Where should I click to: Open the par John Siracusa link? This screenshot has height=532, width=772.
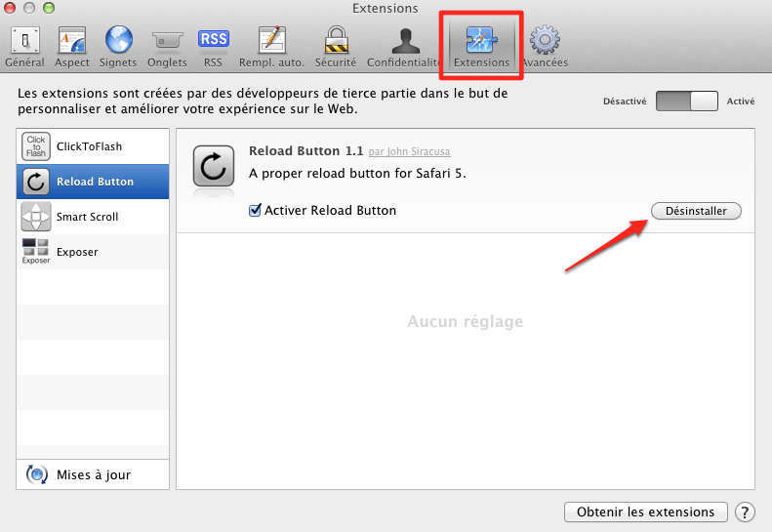pos(409,151)
